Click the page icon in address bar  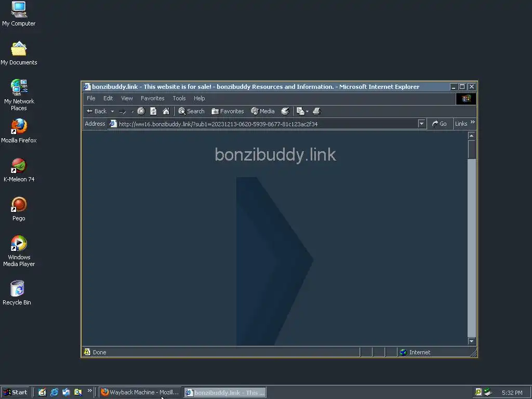(113, 124)
